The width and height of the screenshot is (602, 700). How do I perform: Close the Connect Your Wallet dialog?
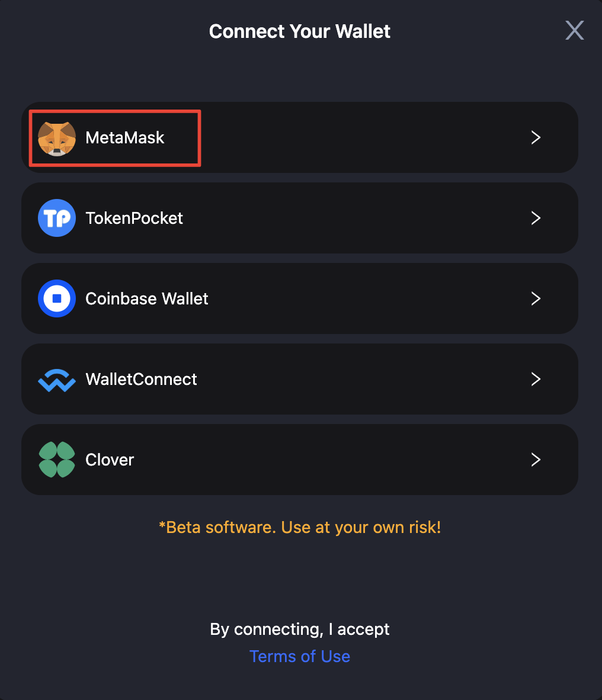tap(574, 30)
